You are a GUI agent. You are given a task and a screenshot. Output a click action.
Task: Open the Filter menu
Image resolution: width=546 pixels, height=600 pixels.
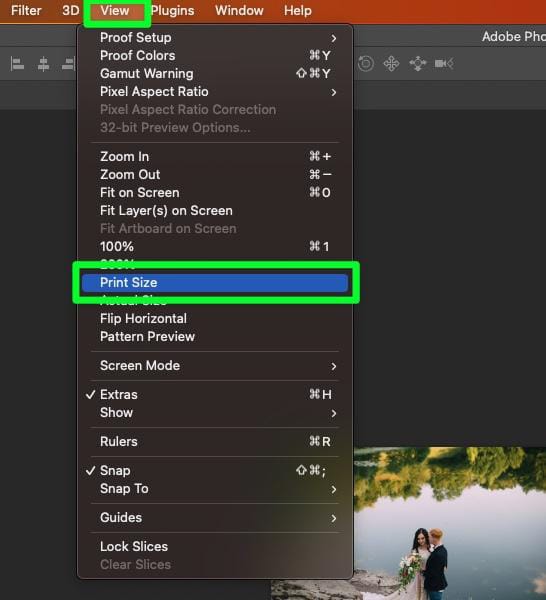(x=26, y=10)
